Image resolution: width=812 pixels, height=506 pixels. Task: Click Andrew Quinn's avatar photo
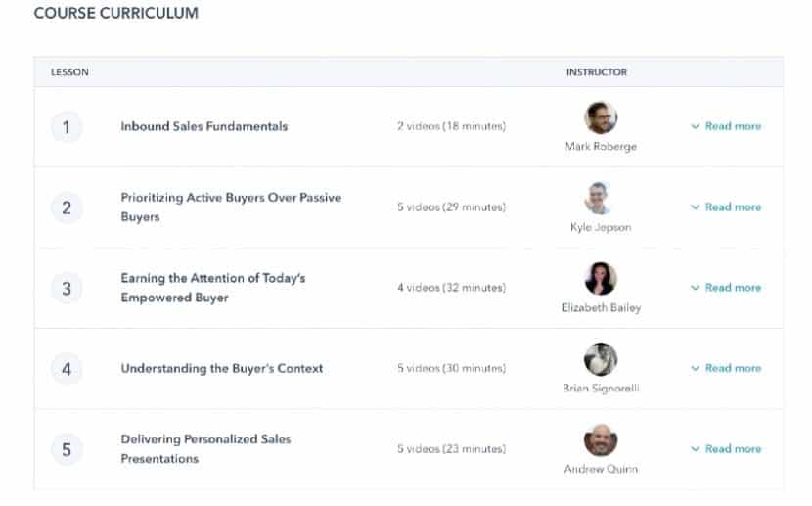click(x=601, y=439)
